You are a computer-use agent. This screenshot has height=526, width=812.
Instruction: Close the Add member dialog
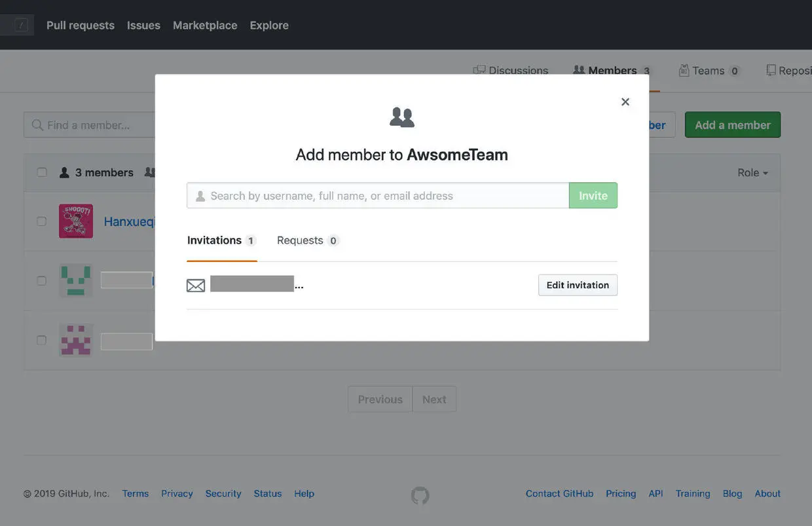point(625,102)
